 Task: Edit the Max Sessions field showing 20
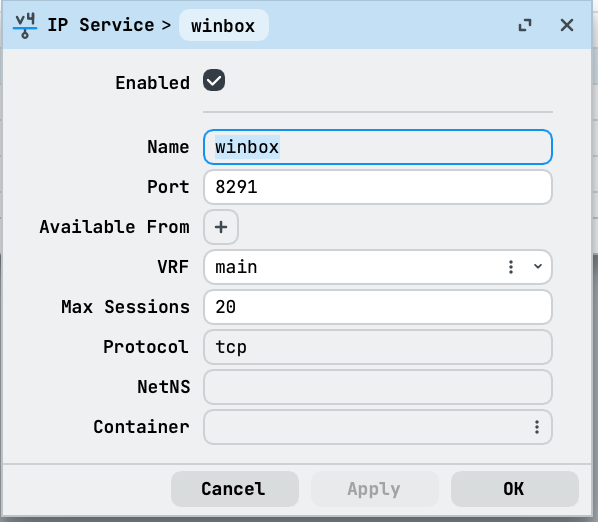pyautogui.click(x=378, y=307)
